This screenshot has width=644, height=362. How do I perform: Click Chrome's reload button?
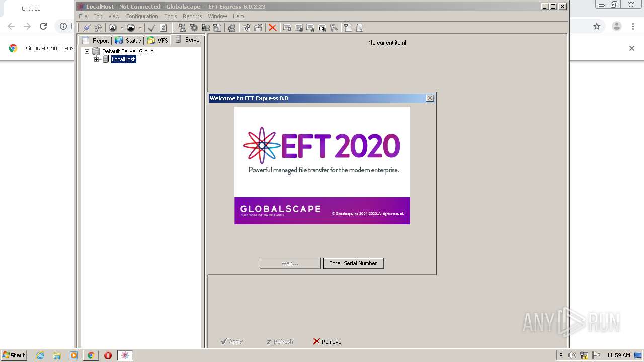point(43,26)
